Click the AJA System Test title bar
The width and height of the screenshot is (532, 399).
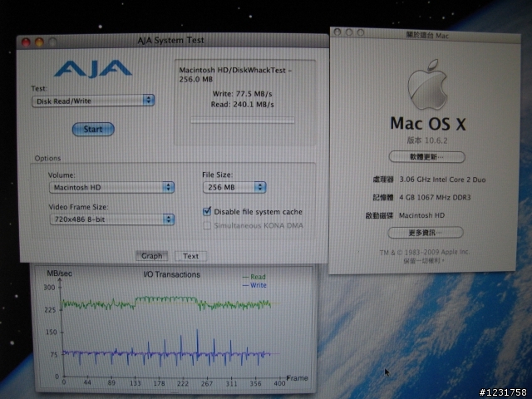[x=172, y=41]
